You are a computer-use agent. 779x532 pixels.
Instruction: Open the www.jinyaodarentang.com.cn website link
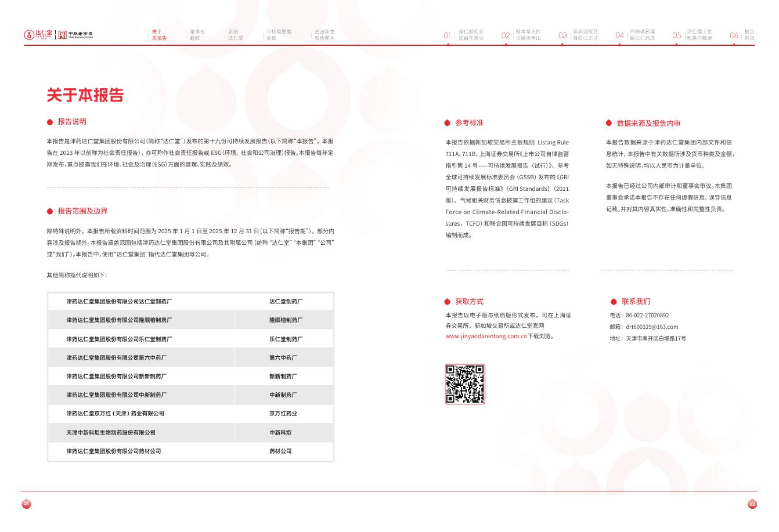[486, 336]
